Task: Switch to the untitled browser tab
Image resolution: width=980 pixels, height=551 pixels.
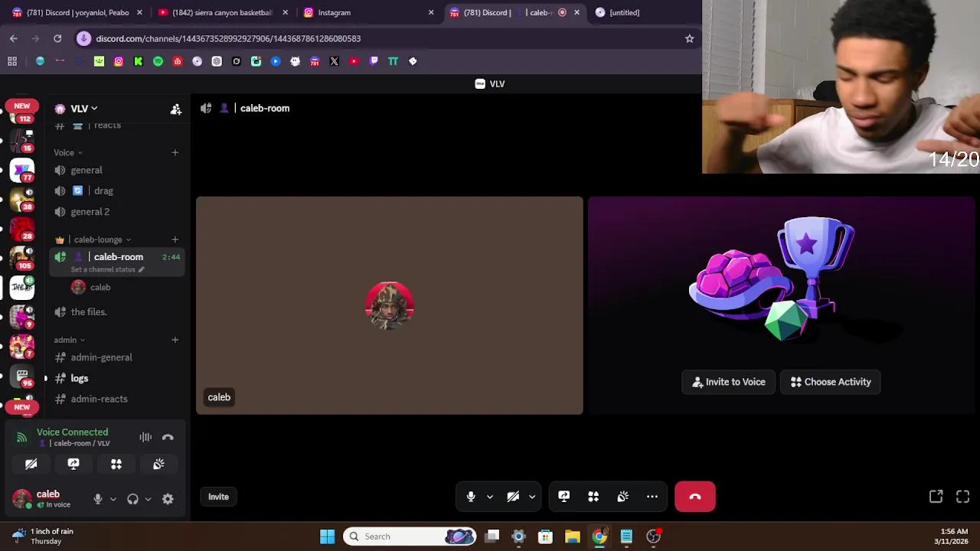Action: tap(651, 12)
